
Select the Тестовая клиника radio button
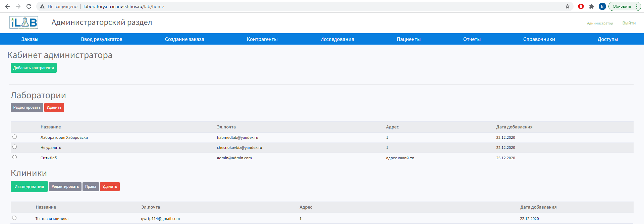(x=14, y=218)
